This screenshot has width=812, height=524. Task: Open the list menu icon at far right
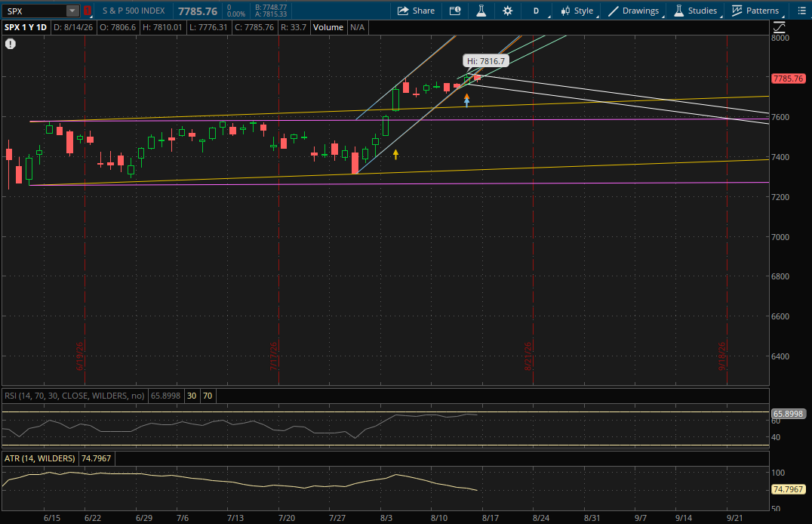coord(801,11)
